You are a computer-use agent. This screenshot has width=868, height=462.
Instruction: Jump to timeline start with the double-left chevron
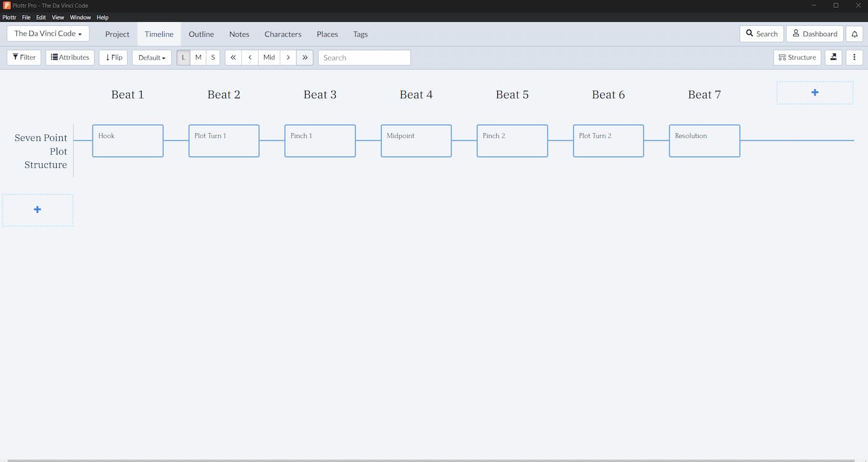point(233,57)
